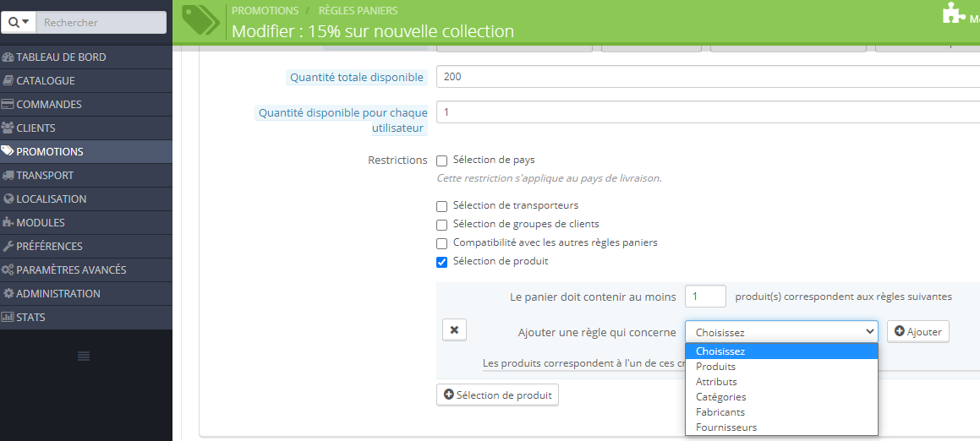Screen dimensions: 980x441
Task: Click the préférences wrench icon
Action: (x=8, y=247)
